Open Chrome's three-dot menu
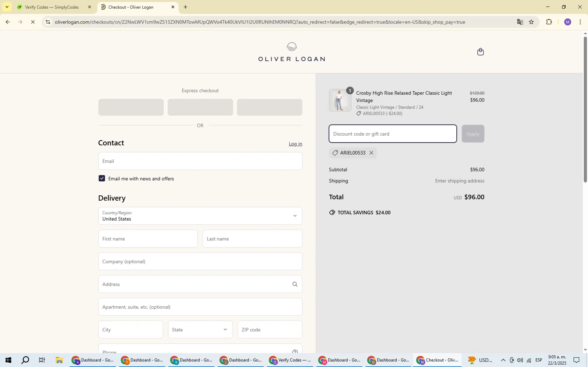This screenshot has height=367, width=588. click(x=580, y=22)
